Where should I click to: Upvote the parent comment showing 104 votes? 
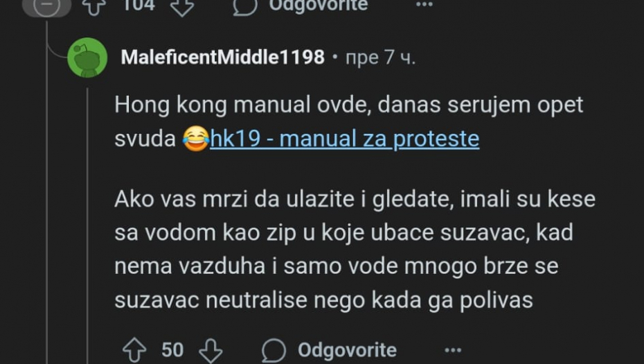pyautogui.click(x=95, y=6)
